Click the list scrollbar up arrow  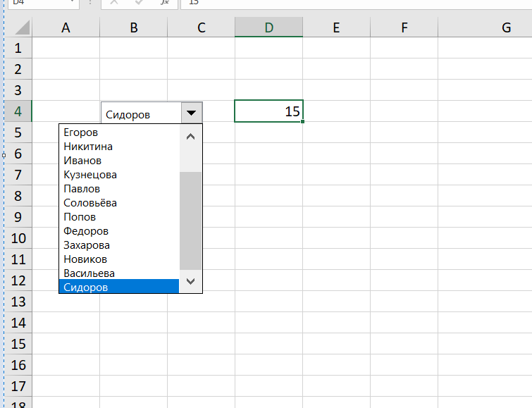[191, 137]
